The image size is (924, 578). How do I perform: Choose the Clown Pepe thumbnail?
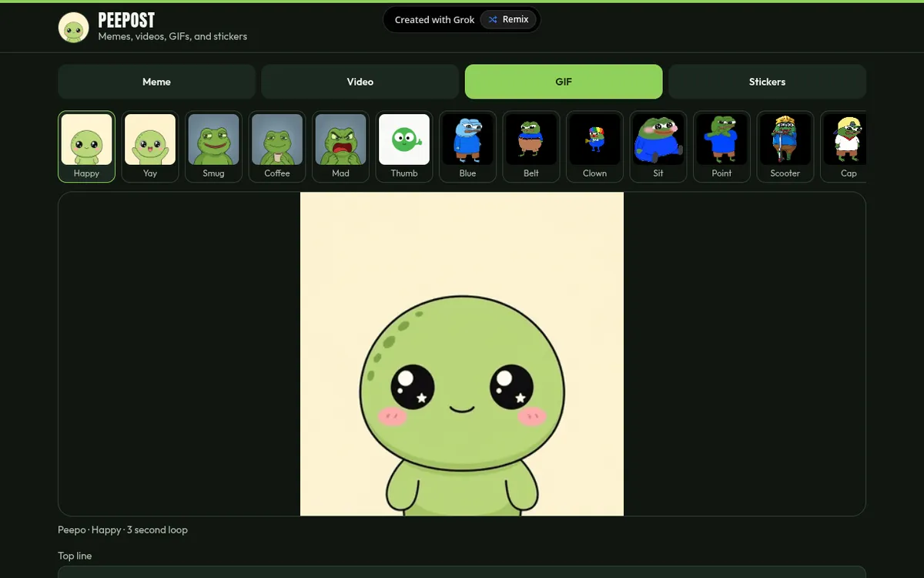(x=594, y=146)
